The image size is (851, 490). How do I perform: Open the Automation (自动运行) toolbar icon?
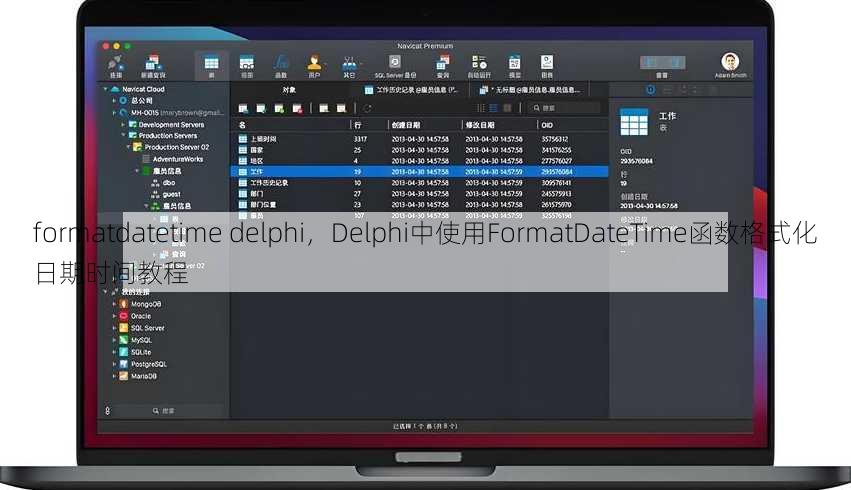479,66
